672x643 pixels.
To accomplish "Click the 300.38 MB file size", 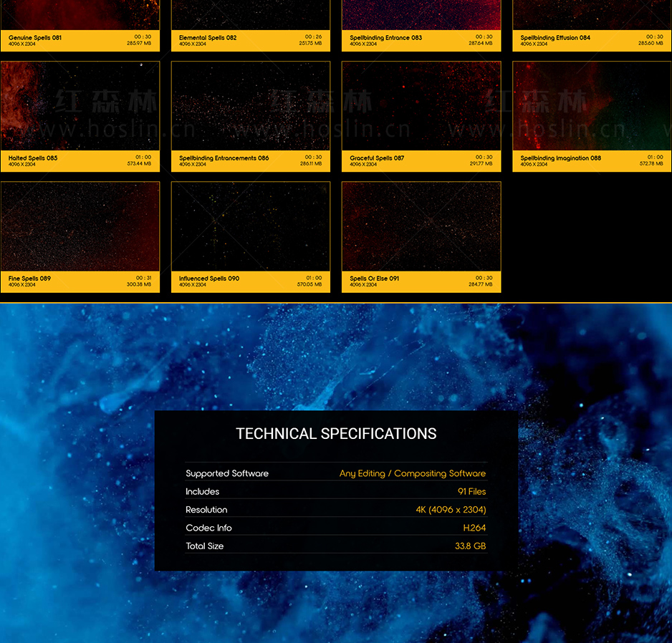I will pos(139,284).
